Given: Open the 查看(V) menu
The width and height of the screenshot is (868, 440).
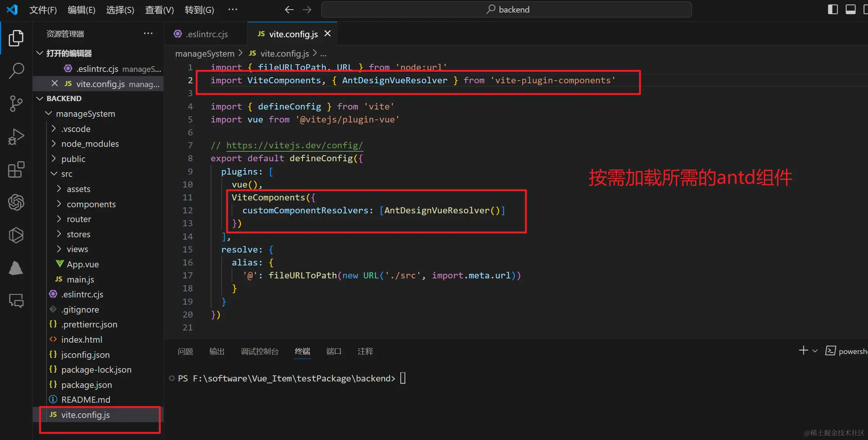Looking at the screenshot, I should (x=159, y=10).
